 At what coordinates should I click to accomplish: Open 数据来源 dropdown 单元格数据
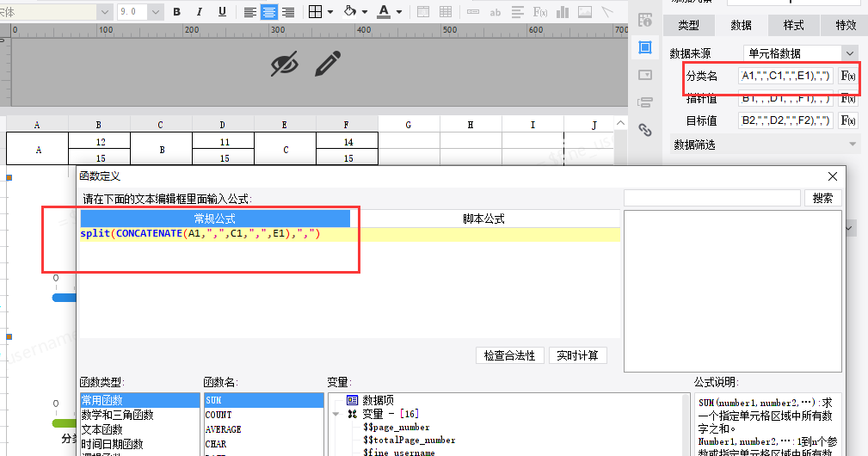coord(800,53)
